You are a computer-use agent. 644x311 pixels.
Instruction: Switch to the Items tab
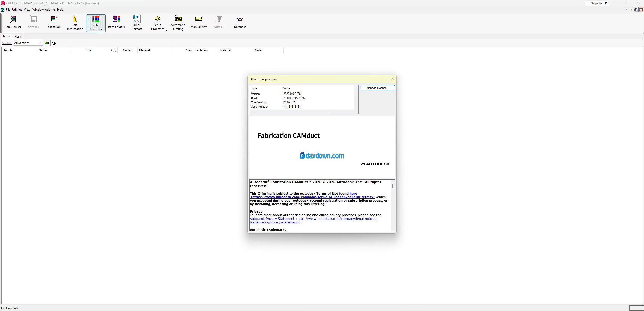(x=6, y=36)
